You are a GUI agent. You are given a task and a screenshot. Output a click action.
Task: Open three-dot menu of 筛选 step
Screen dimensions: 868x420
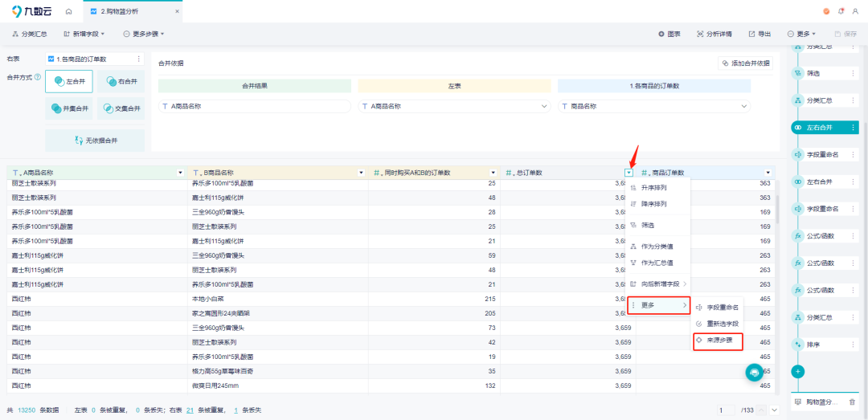853,73
